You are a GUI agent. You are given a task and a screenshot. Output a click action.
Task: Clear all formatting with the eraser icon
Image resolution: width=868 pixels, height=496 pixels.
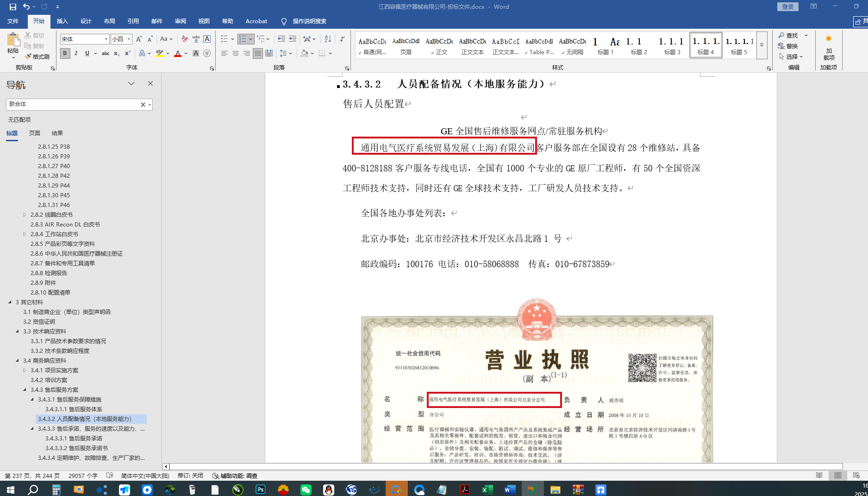(x=185, y=39)
